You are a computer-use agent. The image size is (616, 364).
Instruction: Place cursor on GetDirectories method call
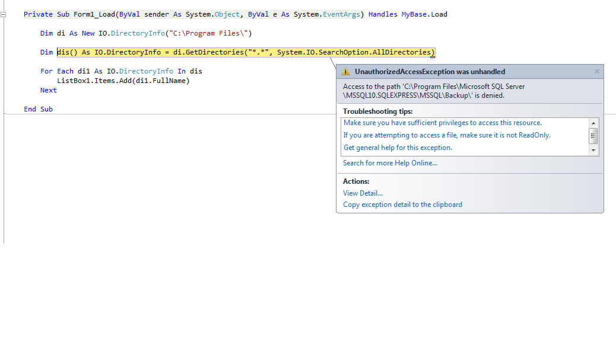tap(214, 52)
